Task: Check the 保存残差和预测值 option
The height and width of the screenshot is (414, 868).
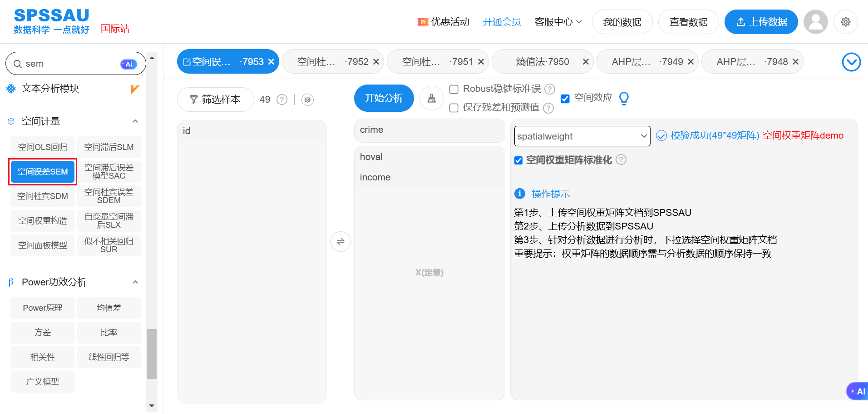Action: tap(454, 108)
